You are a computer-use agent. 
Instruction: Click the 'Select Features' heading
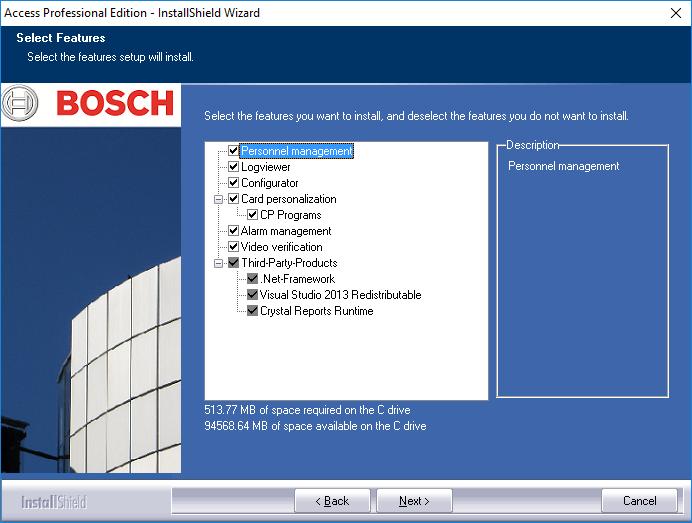click(61, 38)
